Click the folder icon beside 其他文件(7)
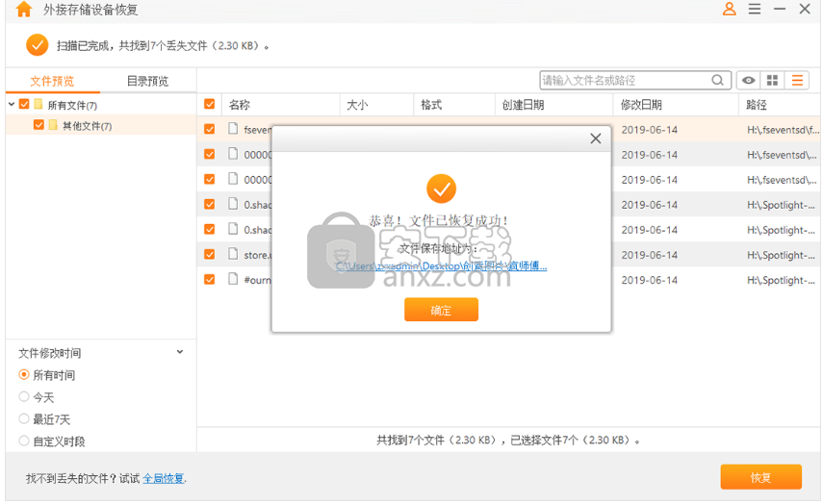This screenshot has height=504, width=823. pos(53,125)
